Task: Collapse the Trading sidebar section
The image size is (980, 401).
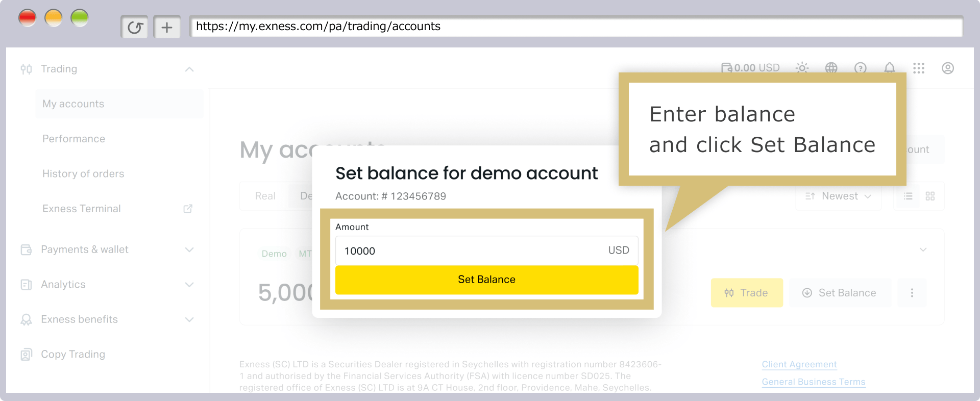Action: (x=189, y=69)
